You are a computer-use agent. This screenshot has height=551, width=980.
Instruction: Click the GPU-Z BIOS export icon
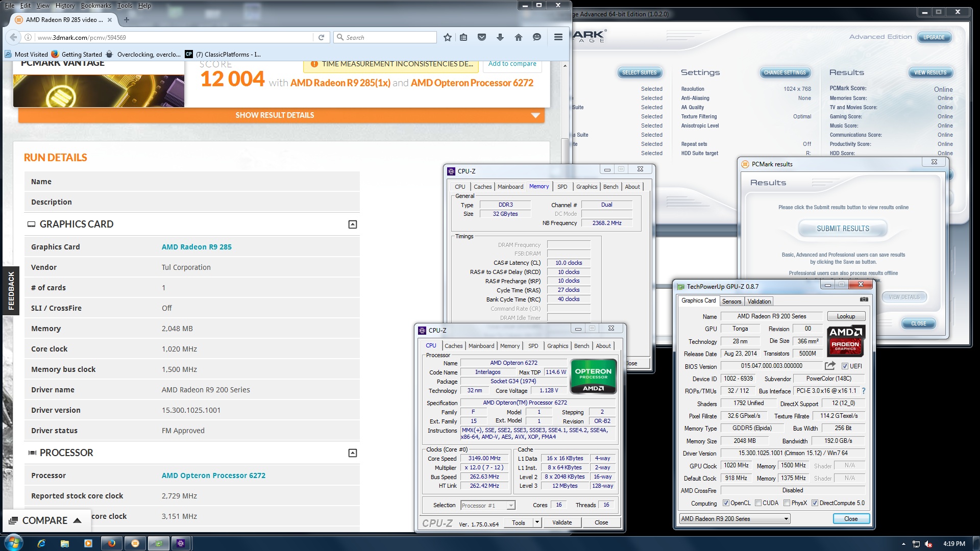tap(830, 366)
